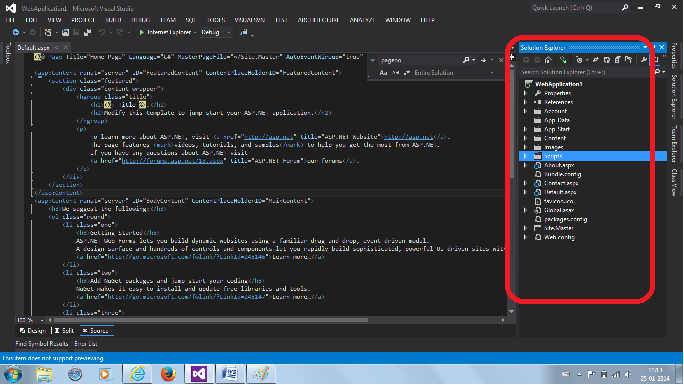
Task: Click the Visual Studio taskbar icon
Action: pos(199,374)
